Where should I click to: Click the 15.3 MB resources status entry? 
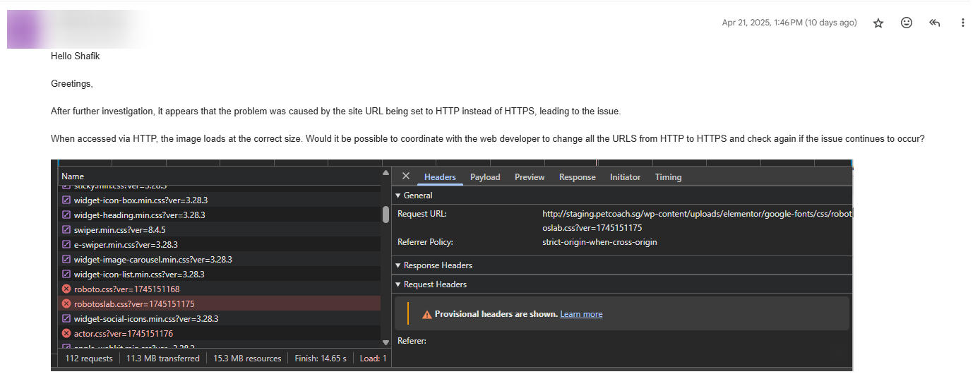coord(247,359)
